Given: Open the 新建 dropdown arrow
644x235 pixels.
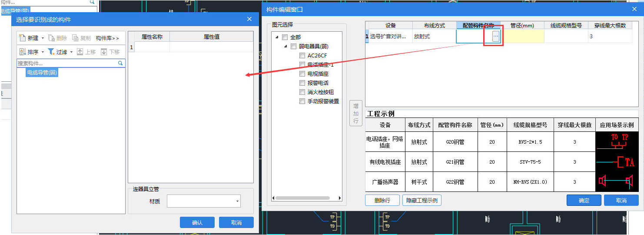Looking at the screenshot, I should pos(43,38).
